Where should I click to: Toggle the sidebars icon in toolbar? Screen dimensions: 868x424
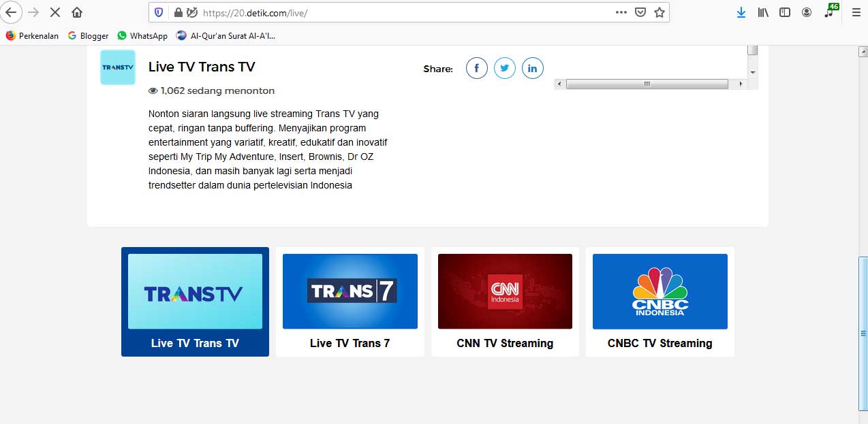[x=785, y=12]
